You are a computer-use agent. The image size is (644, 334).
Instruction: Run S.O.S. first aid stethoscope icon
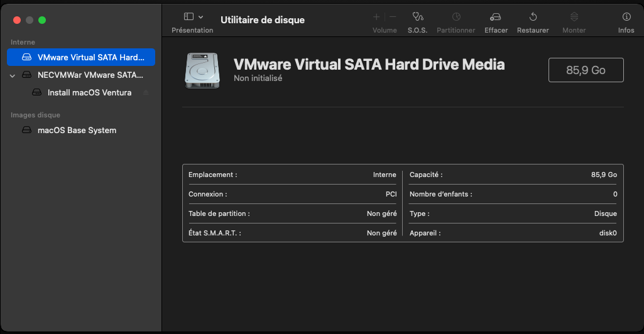click(418, 17)
